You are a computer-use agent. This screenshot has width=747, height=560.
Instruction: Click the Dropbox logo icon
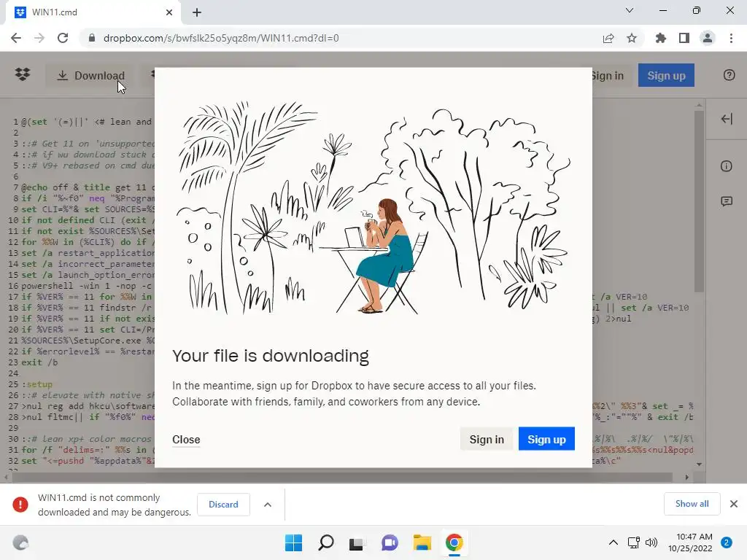[23, 75]
